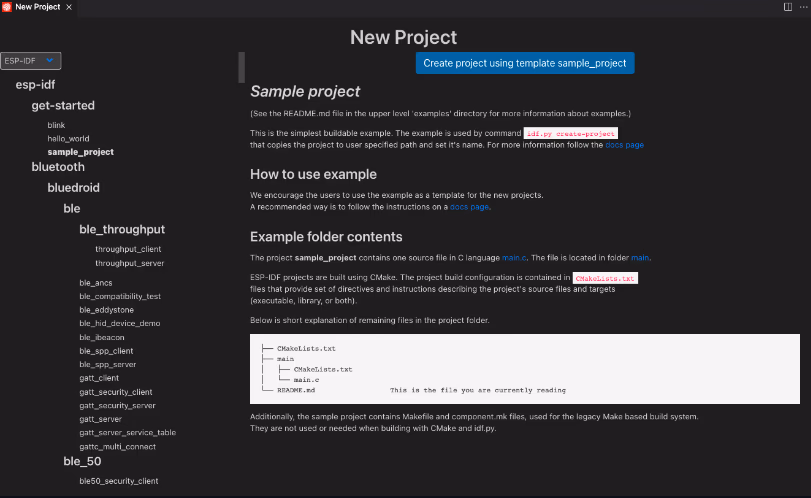Open the ESP-IDF framework dropdown
Image resolution: width=811 pixels, height=498 pixels.
click(31, 61)
